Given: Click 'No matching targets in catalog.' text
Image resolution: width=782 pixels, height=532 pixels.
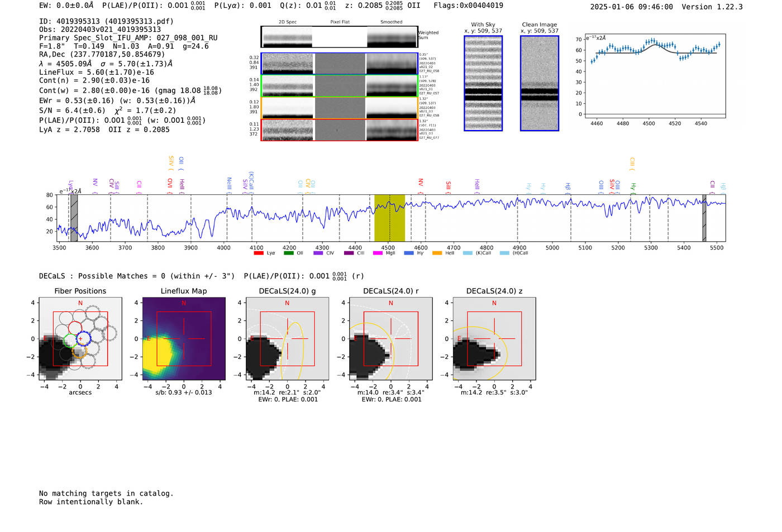Looking at the screenshot, I should [106, 493].
